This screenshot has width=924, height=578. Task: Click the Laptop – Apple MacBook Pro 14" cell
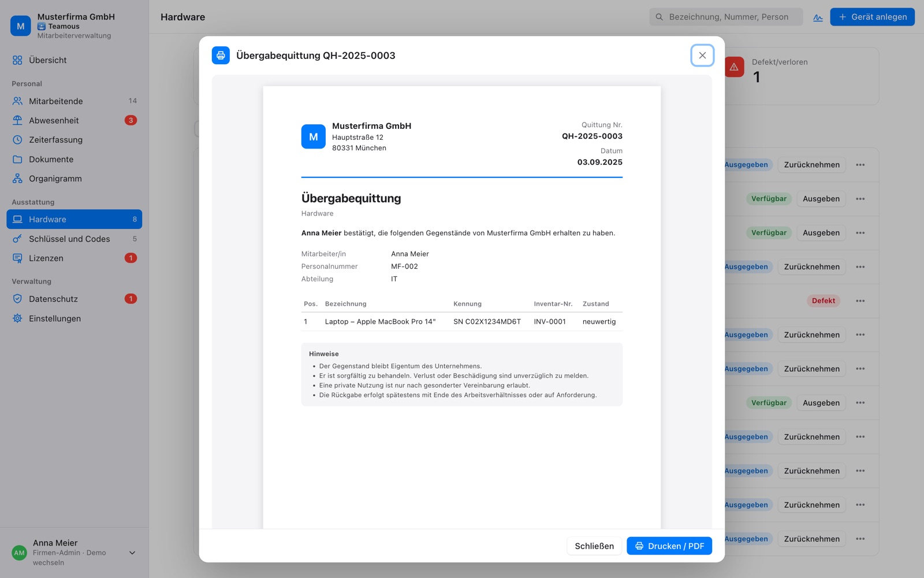click(380, 321)
